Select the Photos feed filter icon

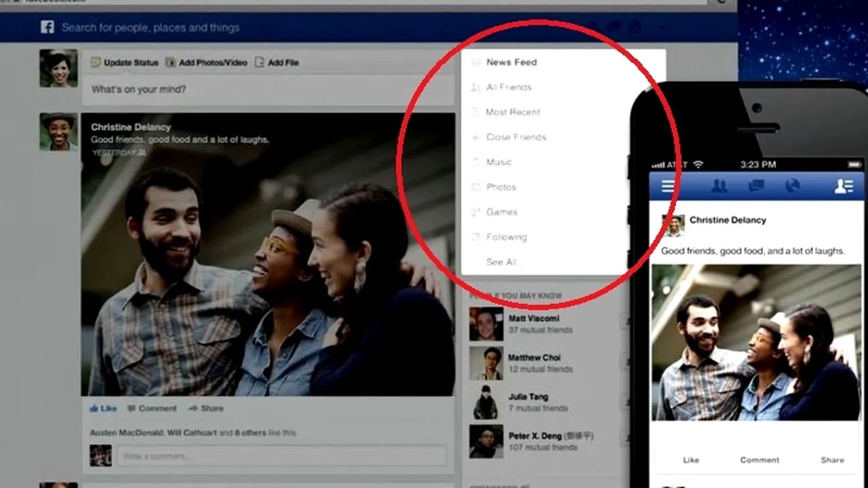click(477, 187)
